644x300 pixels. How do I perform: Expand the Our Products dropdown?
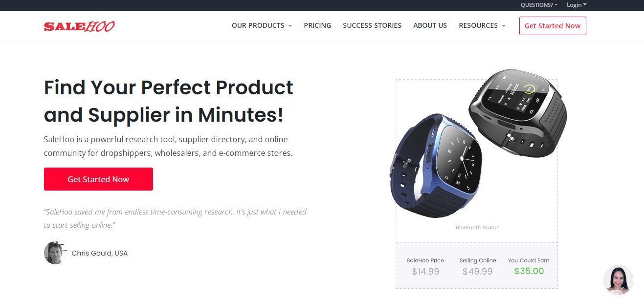click(x=262, y=25)
